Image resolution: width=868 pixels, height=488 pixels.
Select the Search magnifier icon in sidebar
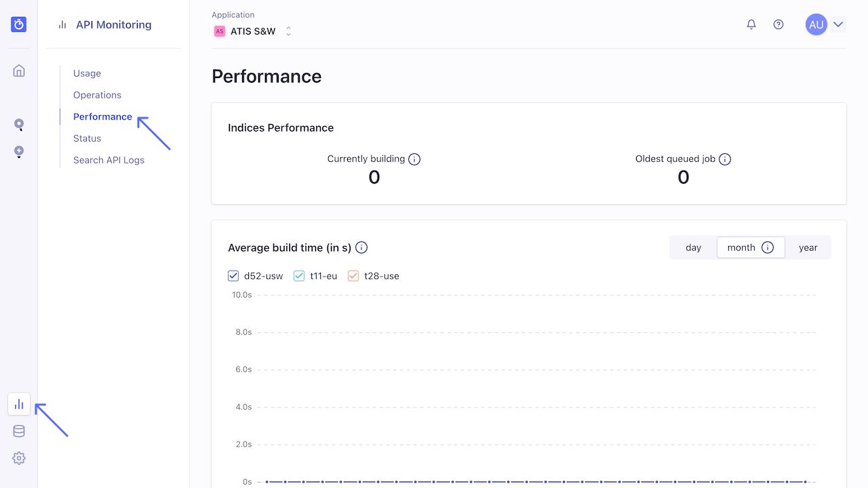(18, 125)
